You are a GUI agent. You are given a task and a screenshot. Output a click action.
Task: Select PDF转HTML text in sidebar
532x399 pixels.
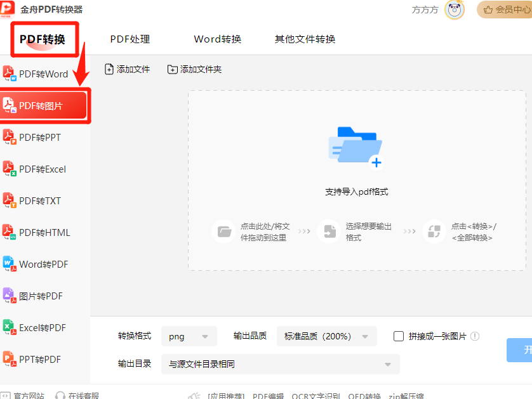point(45,233)
